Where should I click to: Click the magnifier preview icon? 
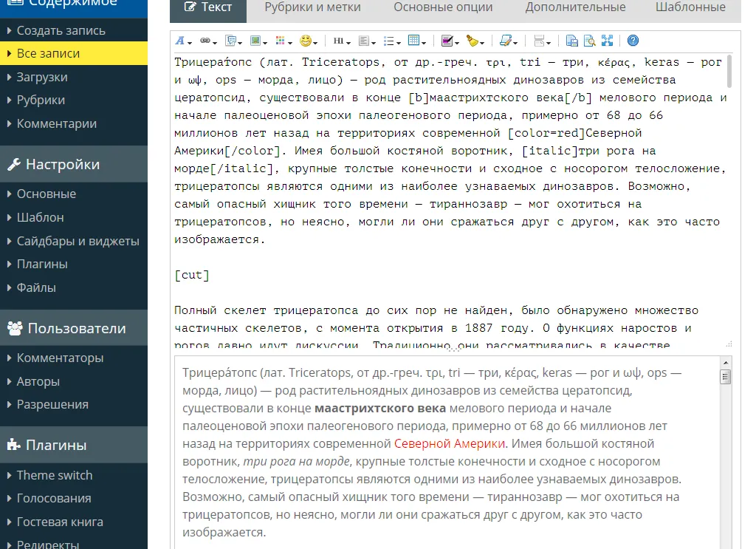coord(589,41)
